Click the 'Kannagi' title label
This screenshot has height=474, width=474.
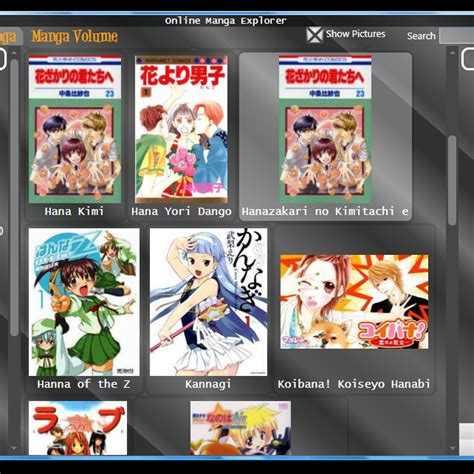click(x=208, y=384)
